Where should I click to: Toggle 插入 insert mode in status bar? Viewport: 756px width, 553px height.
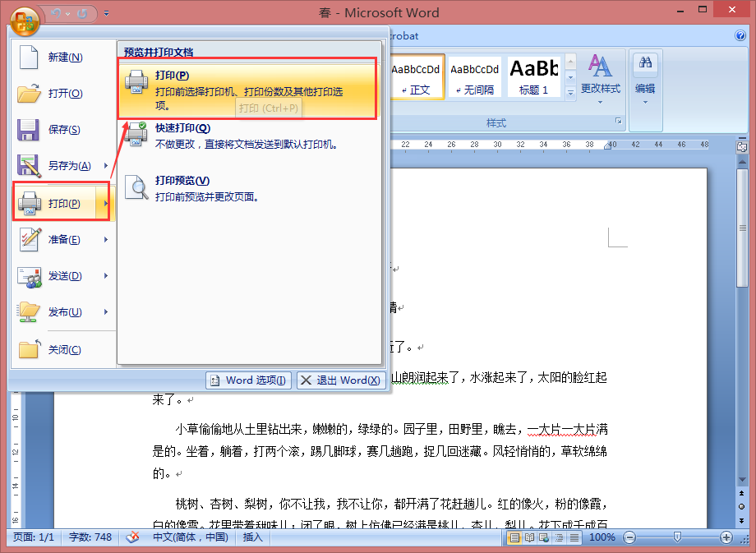tap(252, 537)
